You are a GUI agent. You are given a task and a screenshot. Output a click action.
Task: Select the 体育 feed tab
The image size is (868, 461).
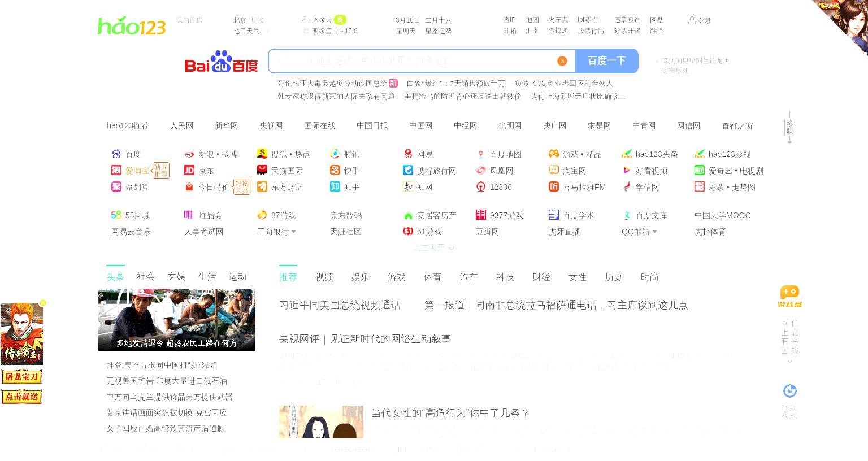433,277
